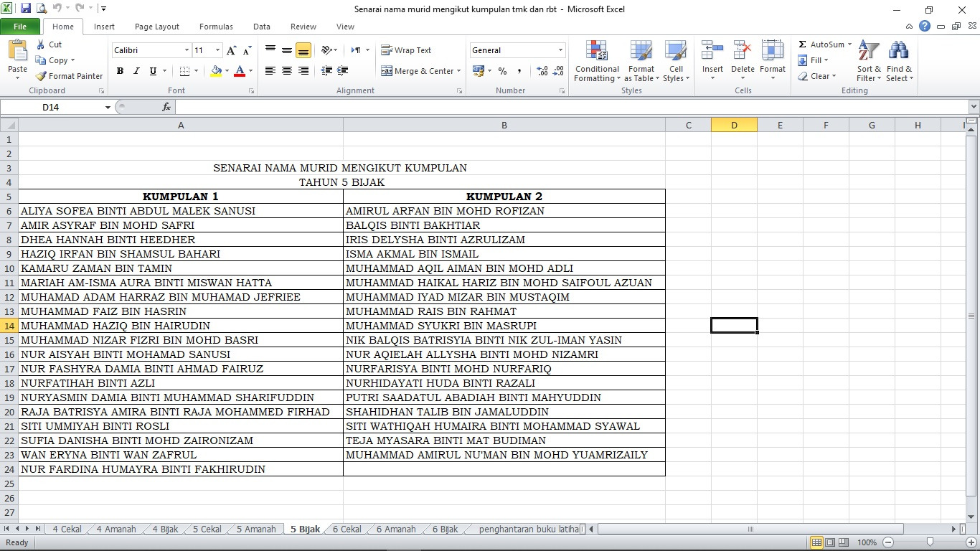Align text left in the cell

click(x=270, y=71)
